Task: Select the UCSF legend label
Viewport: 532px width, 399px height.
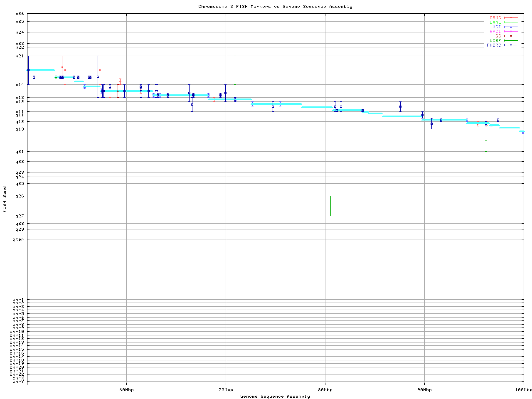Action: [x=495, y=40]
